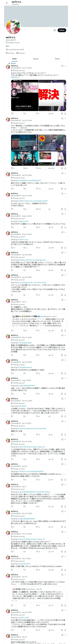View analytics of the 631K views post

pos(51,248)
